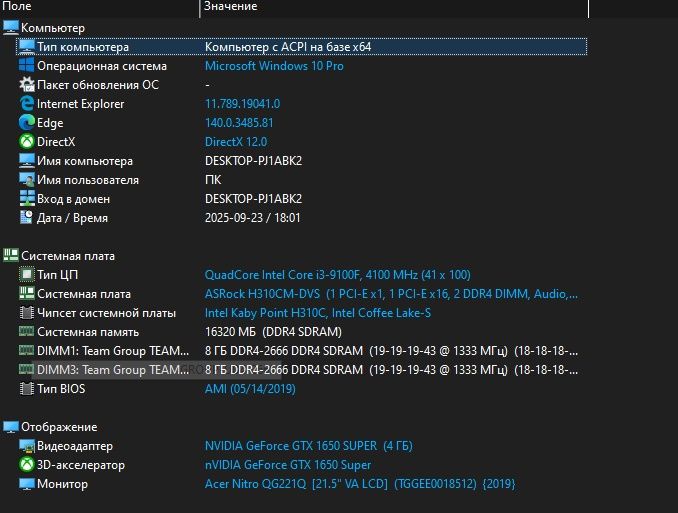Click the Xbox icon beside 3D-акселератор
This screenshot has height=513, width=678.
26,465
